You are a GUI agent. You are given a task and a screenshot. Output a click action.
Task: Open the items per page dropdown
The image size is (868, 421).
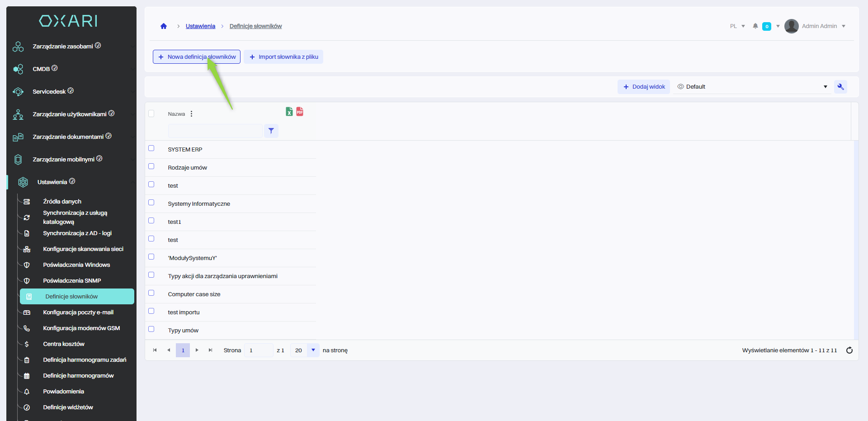313,350
